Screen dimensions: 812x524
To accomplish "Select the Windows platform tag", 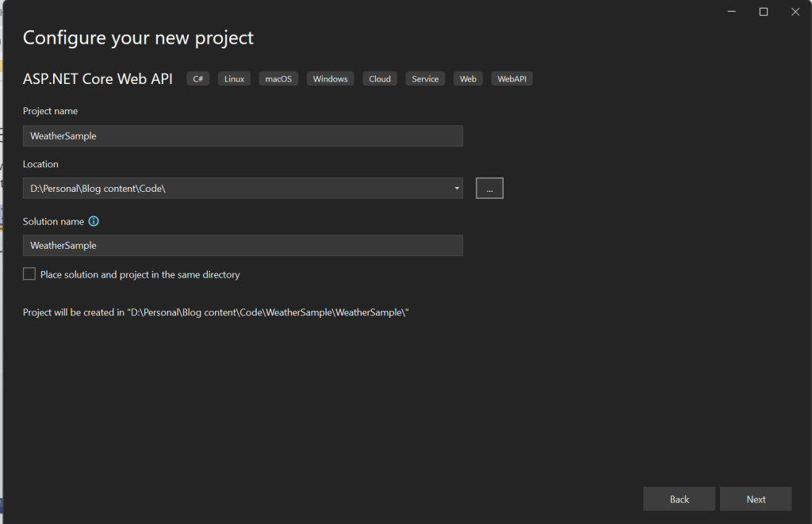I will [330, 79].
